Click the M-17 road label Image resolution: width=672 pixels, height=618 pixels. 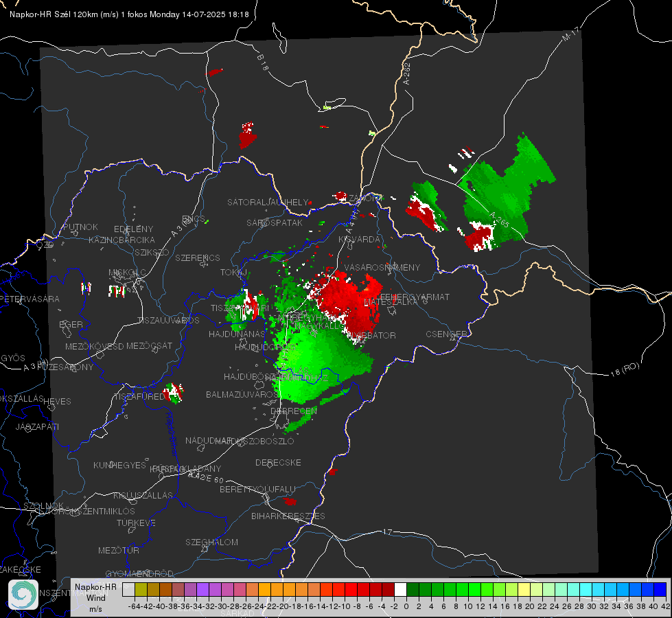(570, 34)
